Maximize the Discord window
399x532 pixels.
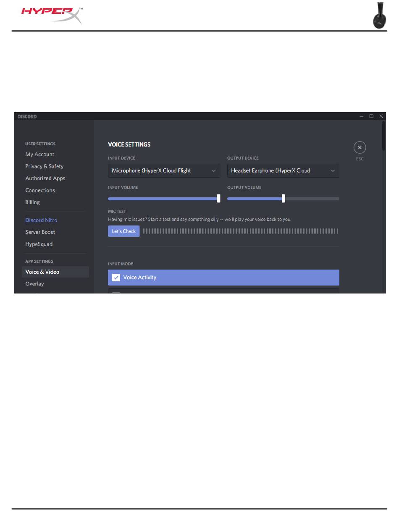(x=371, y=116)
